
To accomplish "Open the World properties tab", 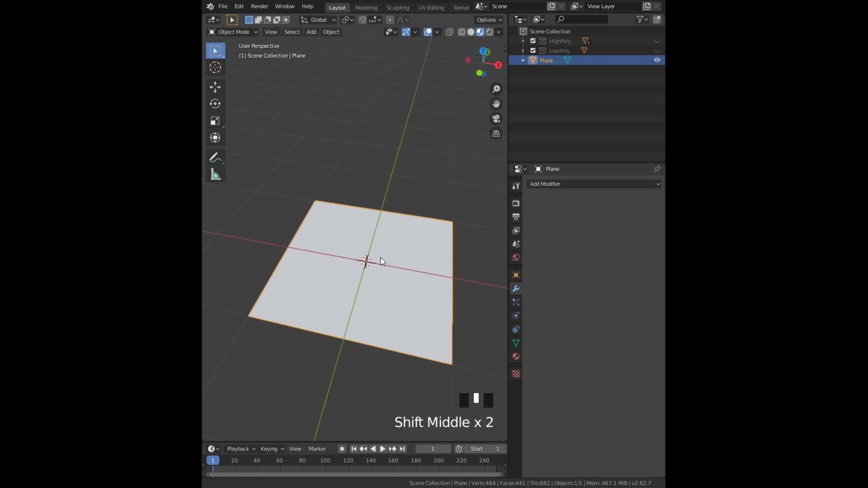I will pos(515,258).
